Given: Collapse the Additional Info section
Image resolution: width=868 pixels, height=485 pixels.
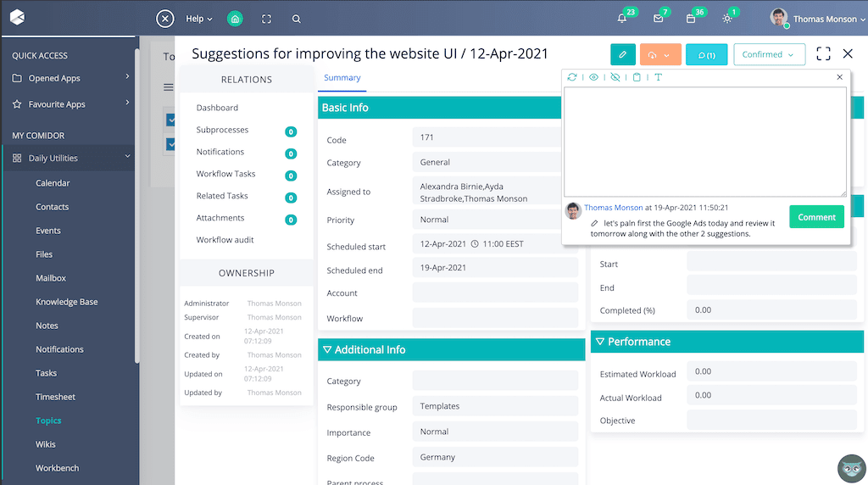Looking at the screenshot, I should 326,349.
